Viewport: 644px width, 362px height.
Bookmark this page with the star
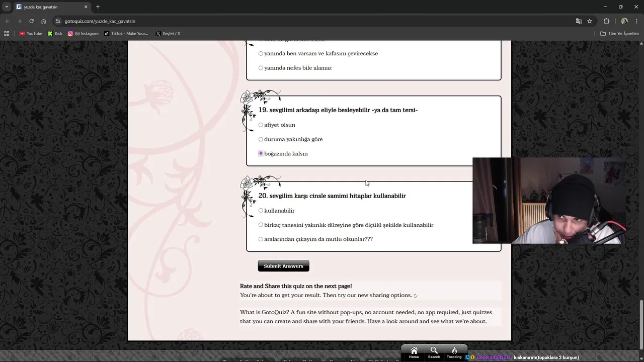pyautogui.click(x=590, y=21)
